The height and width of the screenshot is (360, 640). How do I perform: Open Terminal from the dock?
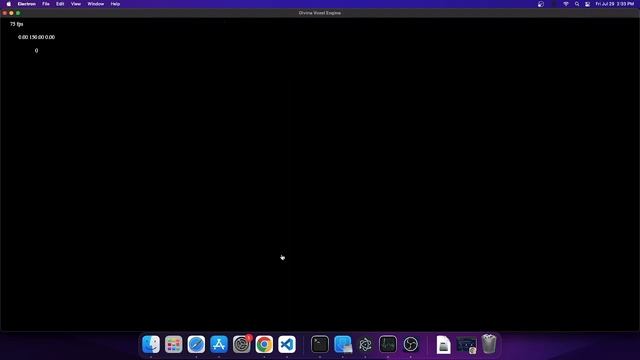(x=320, y=344)
